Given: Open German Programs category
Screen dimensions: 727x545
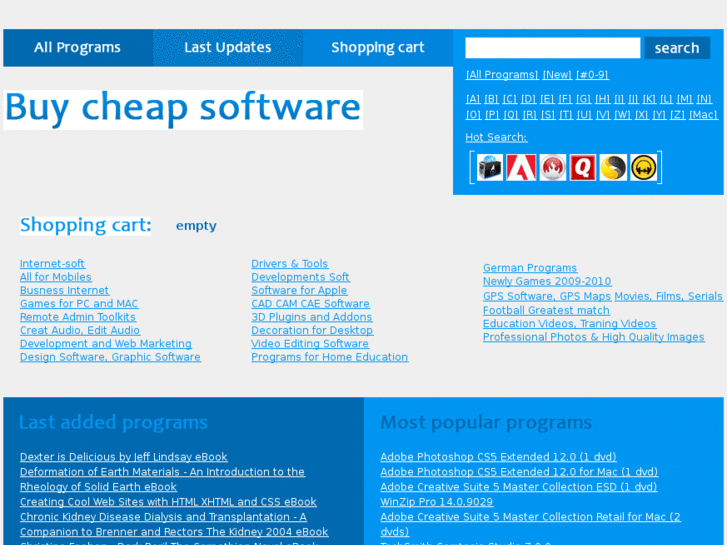Looking at the screenshot, I should coord(530,268).
